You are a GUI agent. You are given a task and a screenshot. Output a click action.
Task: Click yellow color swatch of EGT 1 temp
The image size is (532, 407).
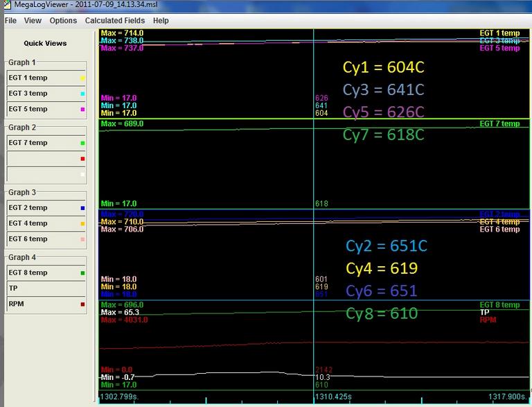(82, 78)
